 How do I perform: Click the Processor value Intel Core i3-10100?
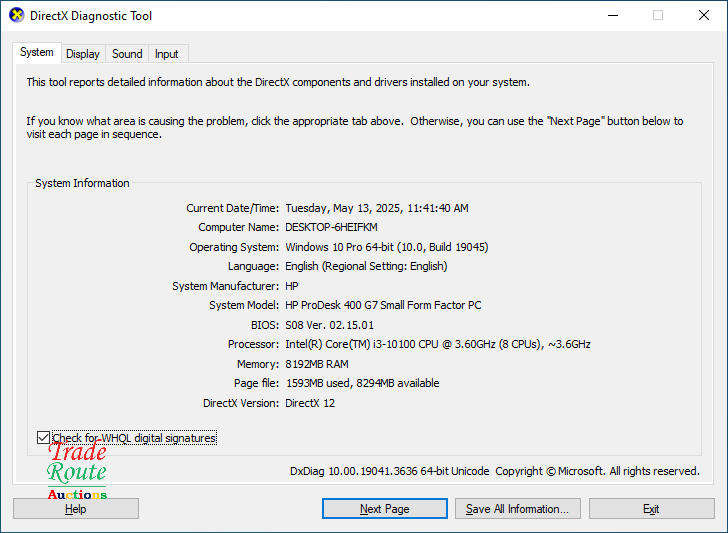coord(437,344)
